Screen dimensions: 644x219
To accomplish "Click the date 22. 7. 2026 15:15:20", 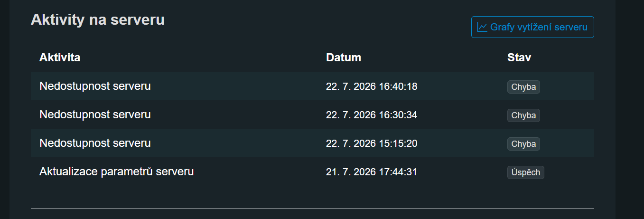I will [372, 143].
